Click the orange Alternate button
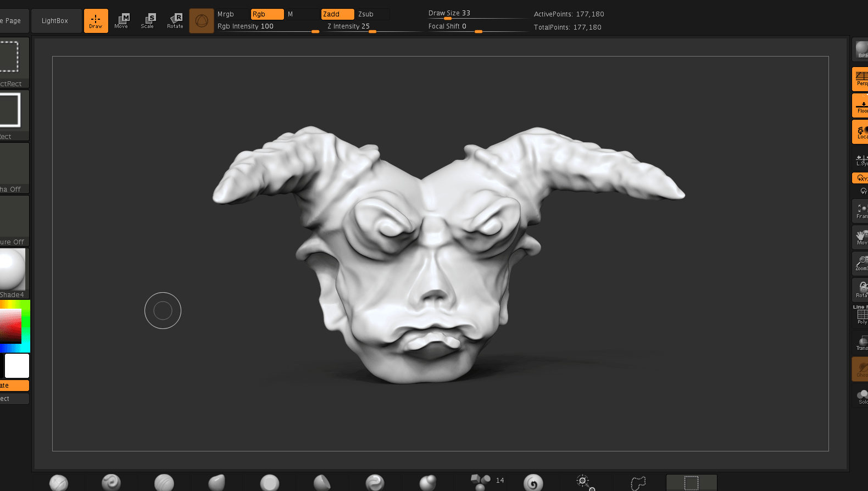 point(14,386)
